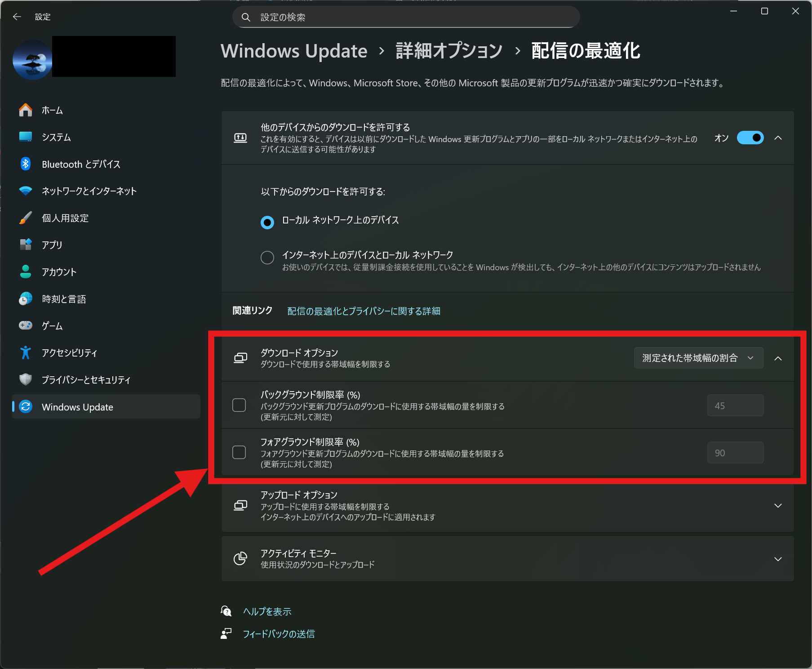Image resolution: width=812 pixels, height=669 pixels.
Task: Open アカウント settings
Action: tap(106, 272)
